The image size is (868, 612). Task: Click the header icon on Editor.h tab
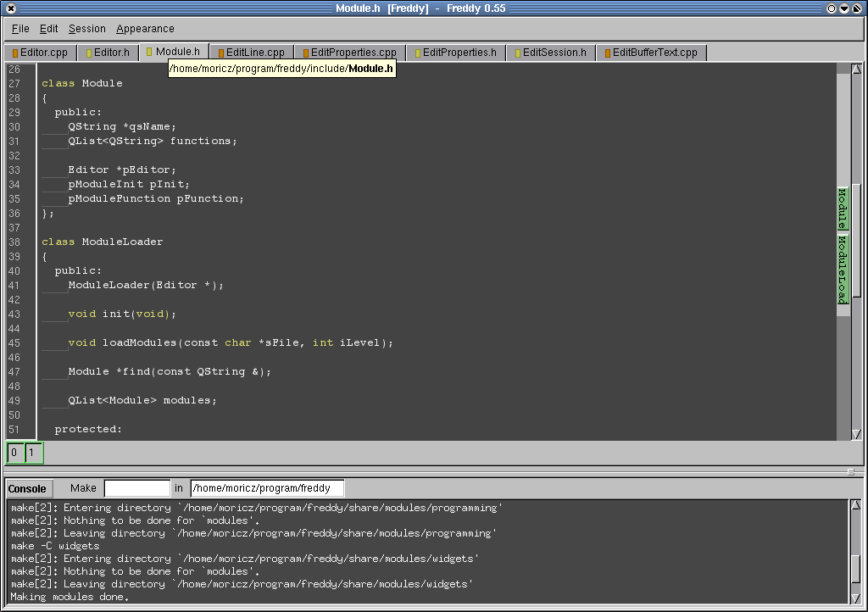pos(88,53)
